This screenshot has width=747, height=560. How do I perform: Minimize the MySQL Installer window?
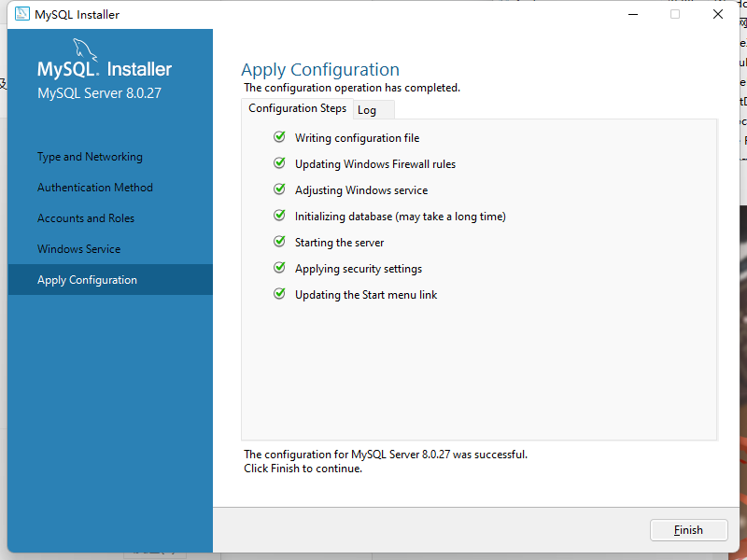pos(632,14)
